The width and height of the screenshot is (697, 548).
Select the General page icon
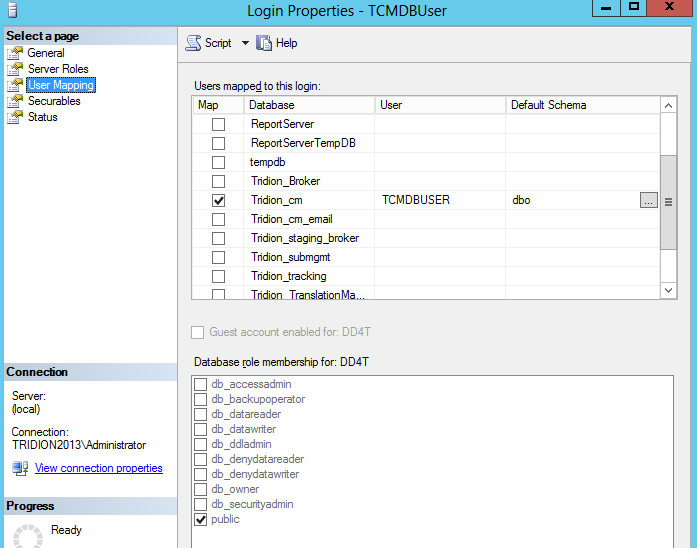point(15,53)
